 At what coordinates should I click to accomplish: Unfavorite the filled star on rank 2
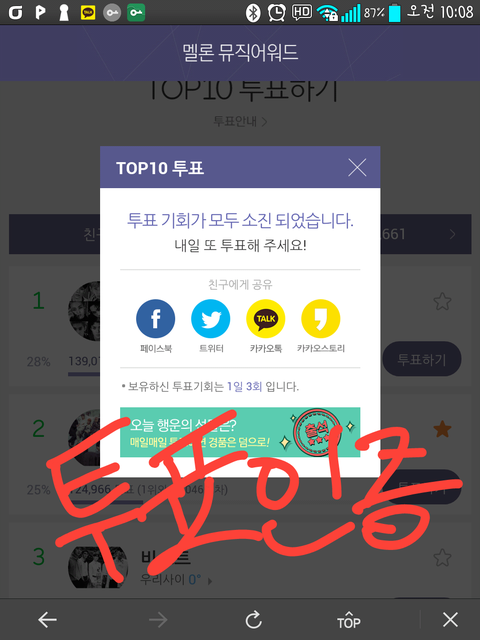click(x=442, y=429)
